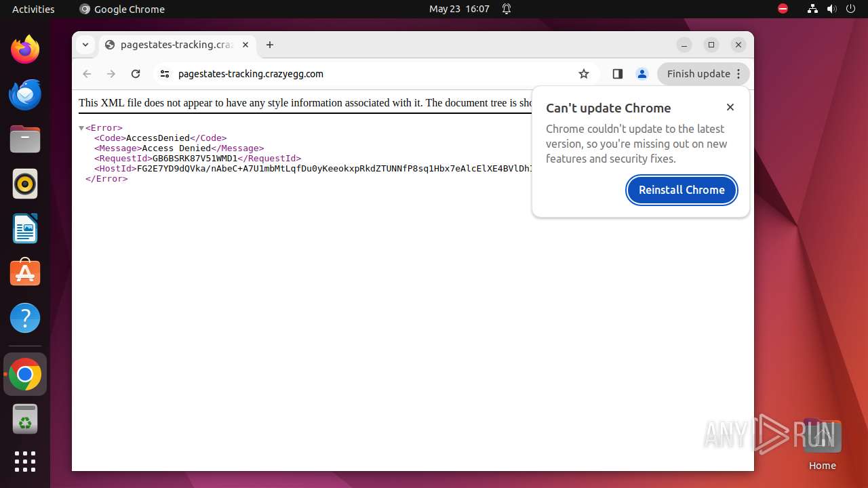Open the Files manager icon
The image size is (868, 488).
25,139
